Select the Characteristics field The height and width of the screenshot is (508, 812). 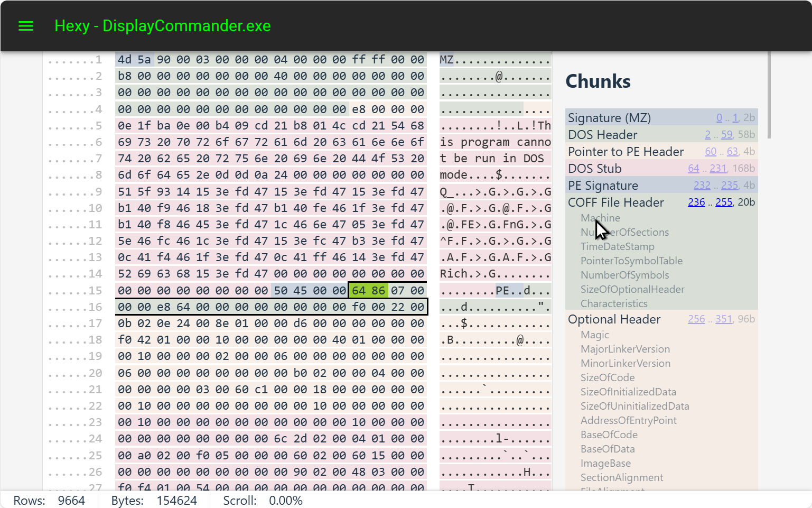614,303
